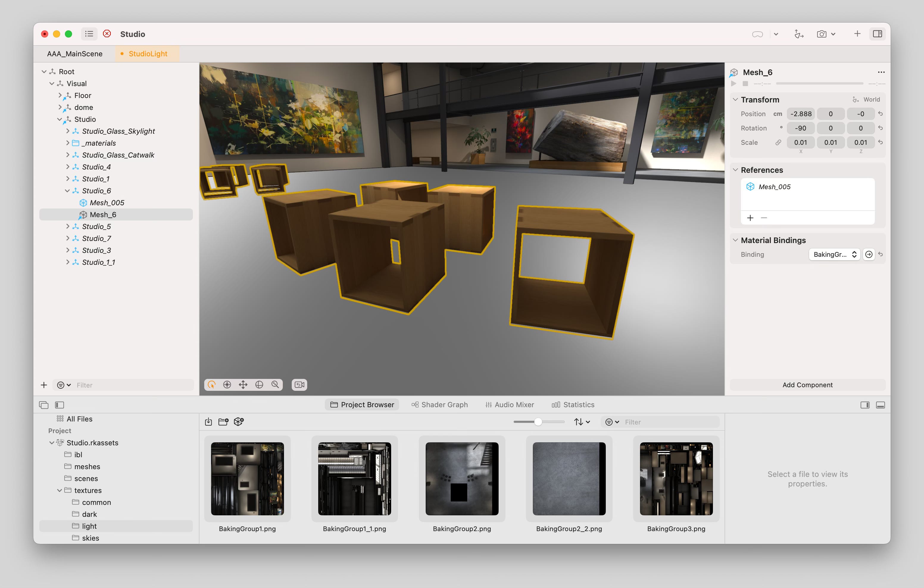
Task: Adjust the thumbnail size slider
Action: pyautogui.click(x=539, y=422)
